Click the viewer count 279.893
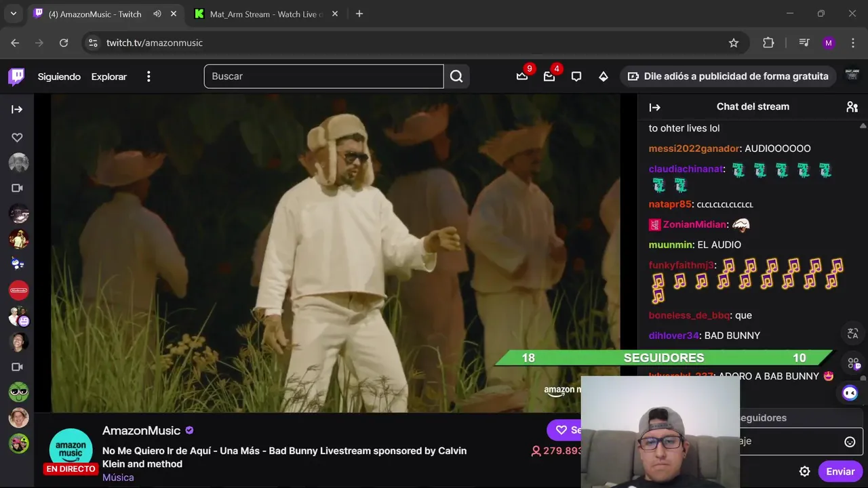 [556, 451]
